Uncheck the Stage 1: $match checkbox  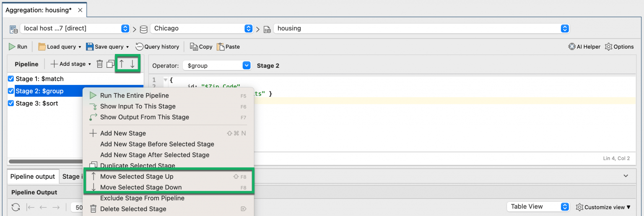tap(11, 79)
